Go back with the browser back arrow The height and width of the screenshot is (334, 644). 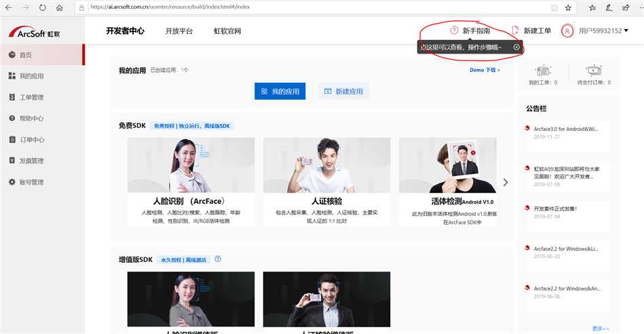(9, 7)
